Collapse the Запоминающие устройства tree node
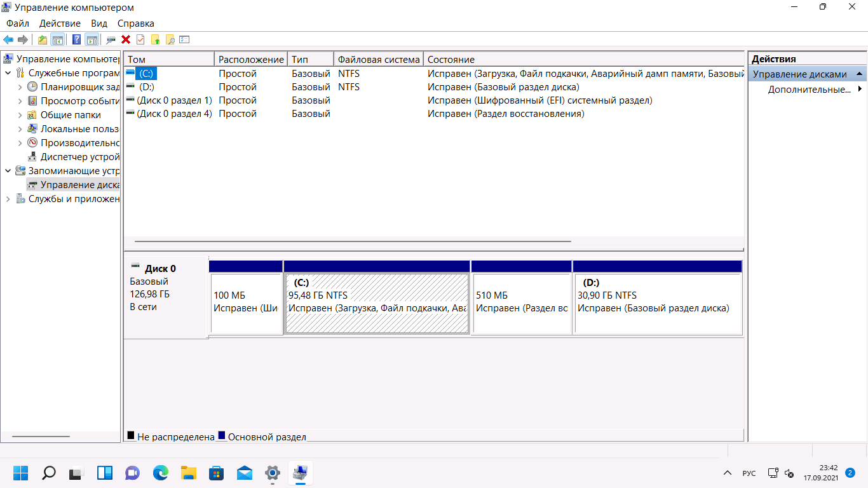Viewport: 868px width, 488px height. tap(8, 171)
